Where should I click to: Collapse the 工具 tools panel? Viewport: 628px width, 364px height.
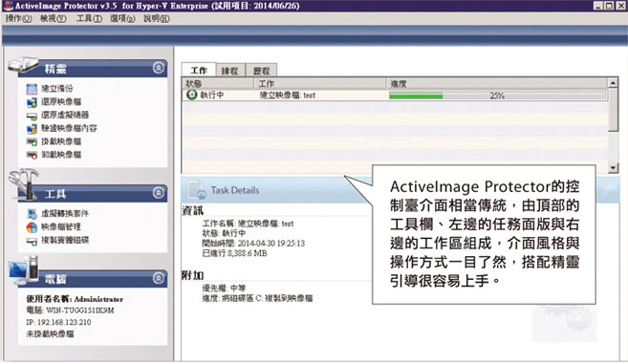pyautogui.click(x=159, y=193)
